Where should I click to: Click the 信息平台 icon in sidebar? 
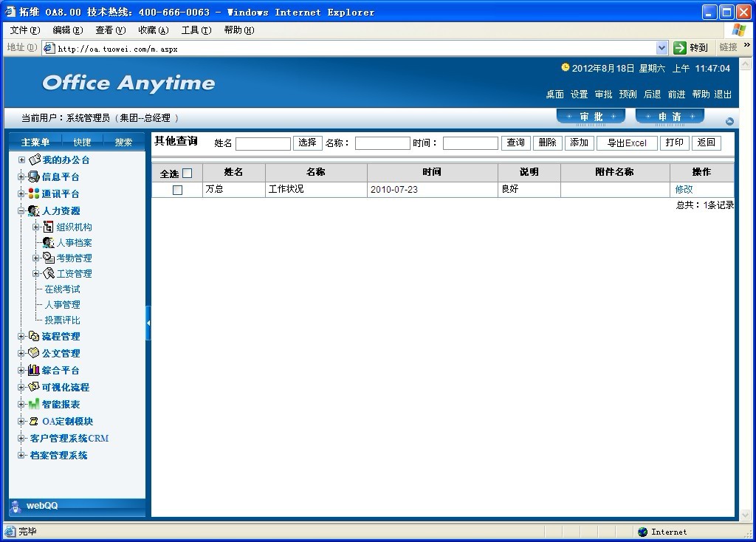pyautogui.click(x=34, y=176)
